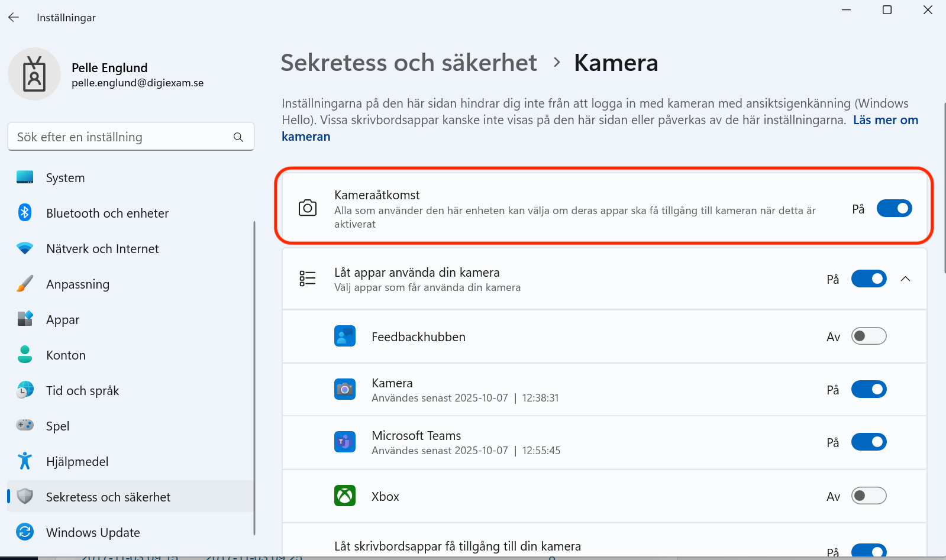Image resolution: width=946 pixels, height=560 pixels.
Task: Collapse the Låt appar använda din kamera section
Action: (x=905, y=279)
